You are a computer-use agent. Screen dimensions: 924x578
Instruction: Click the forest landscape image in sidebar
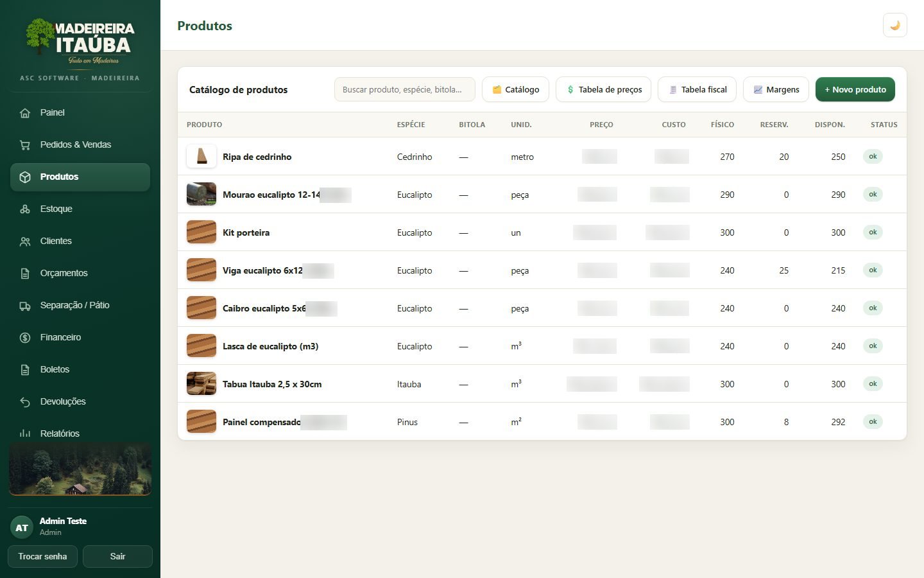pos(80,469)
